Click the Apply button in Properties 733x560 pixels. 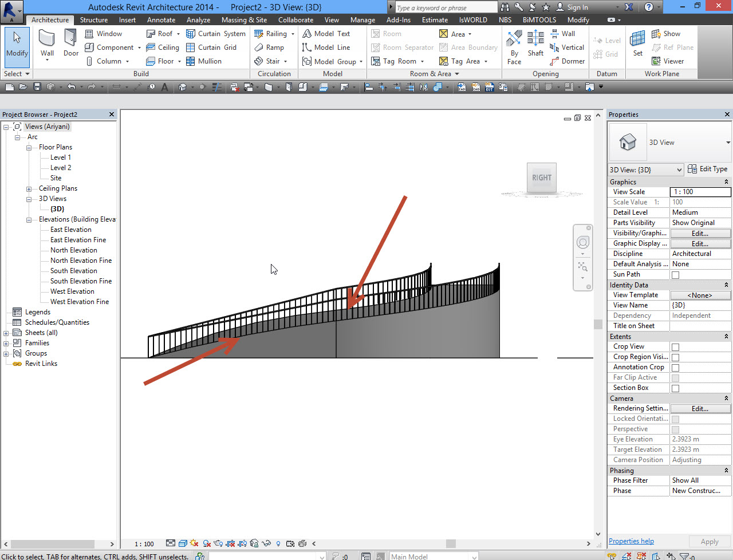[x=710, y=541]
